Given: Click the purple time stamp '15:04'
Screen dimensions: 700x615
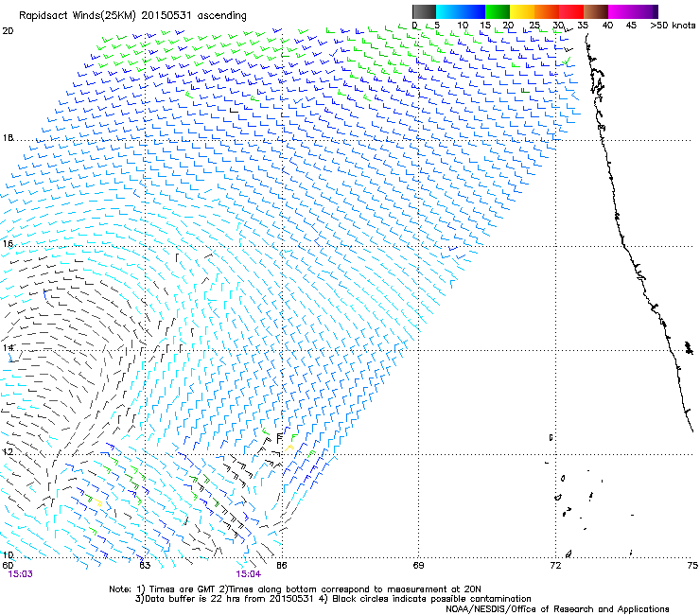Looking at the screenshot, I should [249, 574].
